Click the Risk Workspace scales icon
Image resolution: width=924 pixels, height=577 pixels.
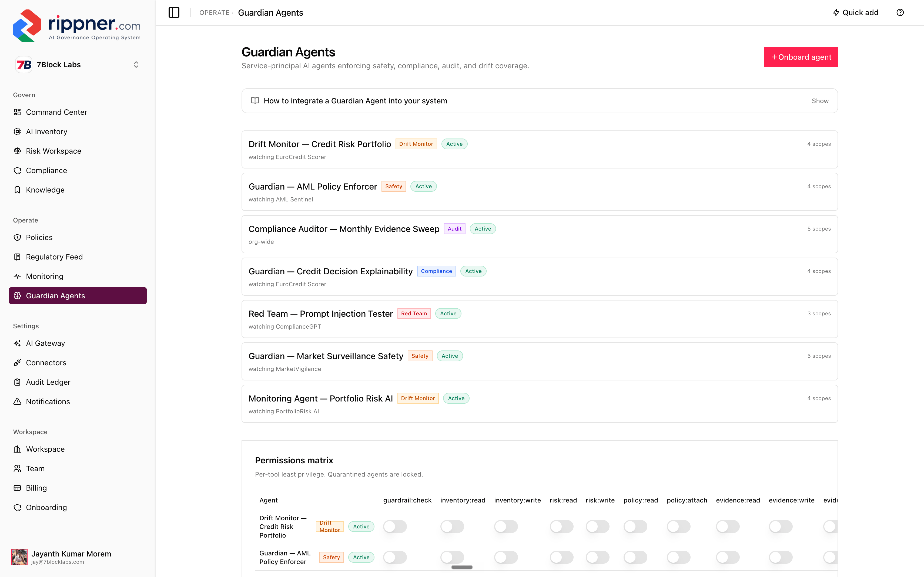click(x=17, y=151)
